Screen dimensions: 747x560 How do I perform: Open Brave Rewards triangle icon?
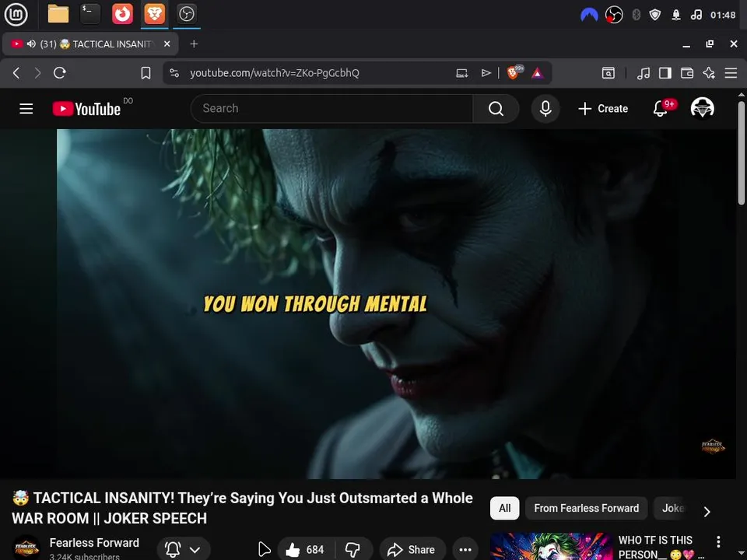[x=538, y=73]
